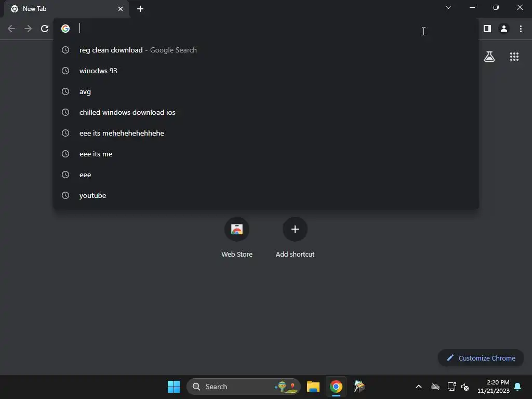Minimize the Chrome window
The width and height of the screenshot is (532, 399).
(x=472, y=7)
